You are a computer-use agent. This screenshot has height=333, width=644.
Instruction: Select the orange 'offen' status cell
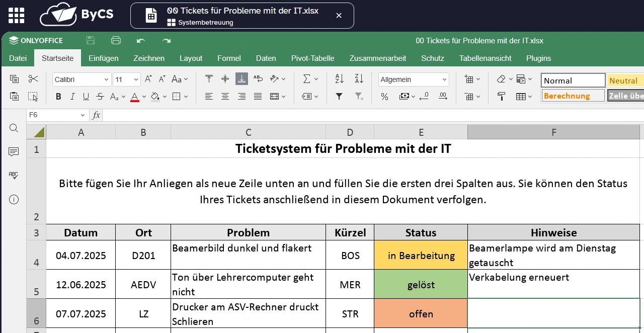coord(421,314)
